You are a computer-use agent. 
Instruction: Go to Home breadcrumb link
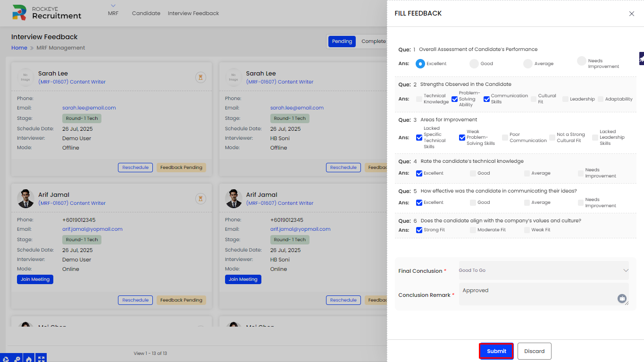coord(19,48)
